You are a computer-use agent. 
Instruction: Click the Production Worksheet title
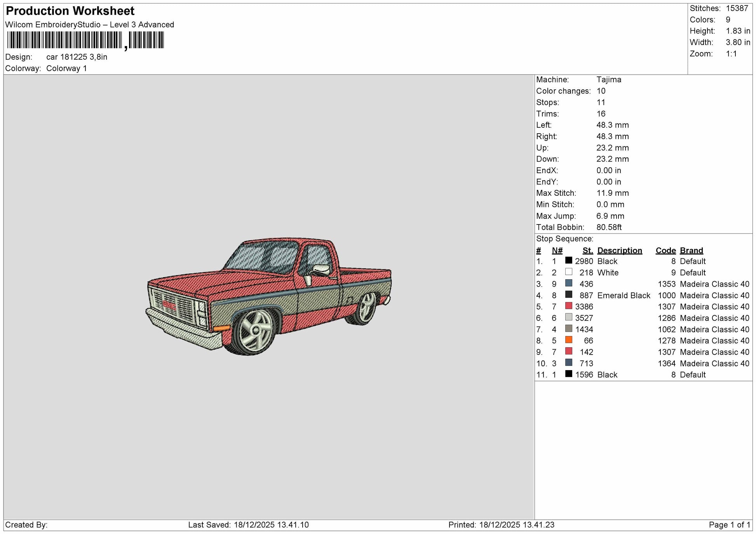coord(70,11)
